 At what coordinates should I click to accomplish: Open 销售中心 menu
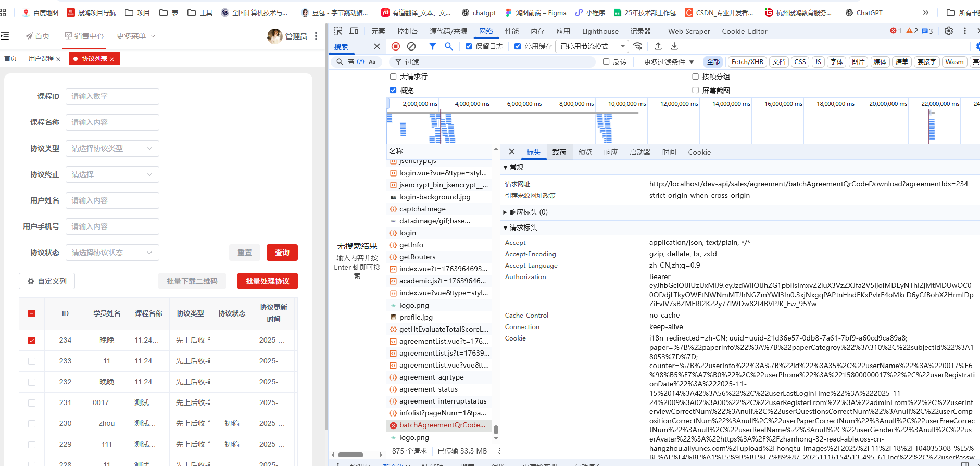tap(84, 36)
